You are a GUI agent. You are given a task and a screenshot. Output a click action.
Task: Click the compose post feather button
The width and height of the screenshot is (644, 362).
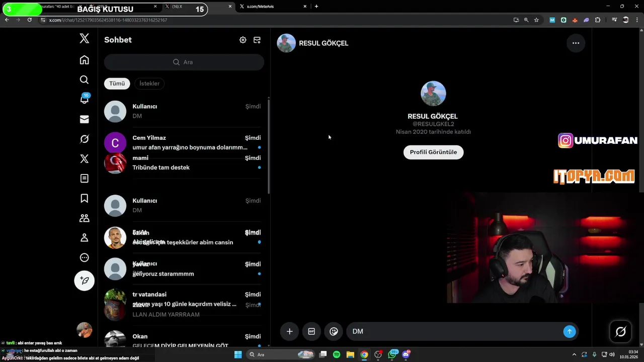click(x=85, y=281)
